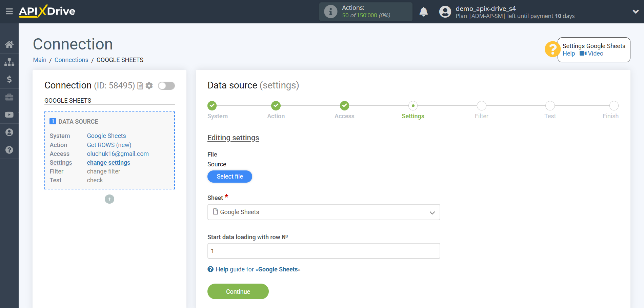
Task: Go to the Test step
Action: (550, 106)
